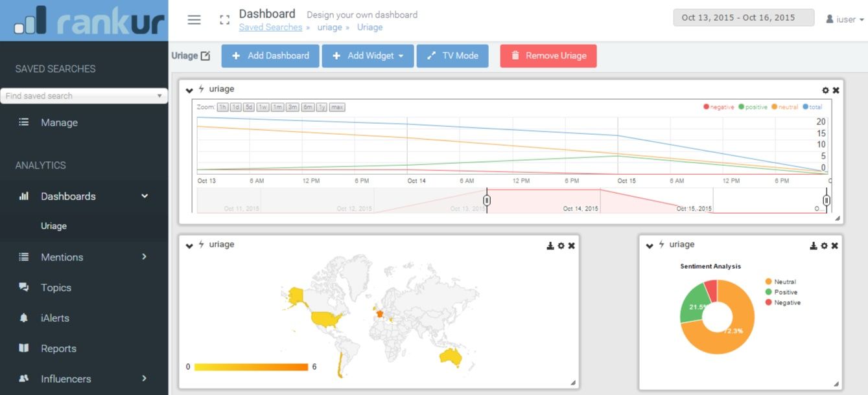Image resolution: width=868 pixels, height=395 pixels.
Task: Toggle the hamburger sidebar menu icon
Action: click(194, 19)
